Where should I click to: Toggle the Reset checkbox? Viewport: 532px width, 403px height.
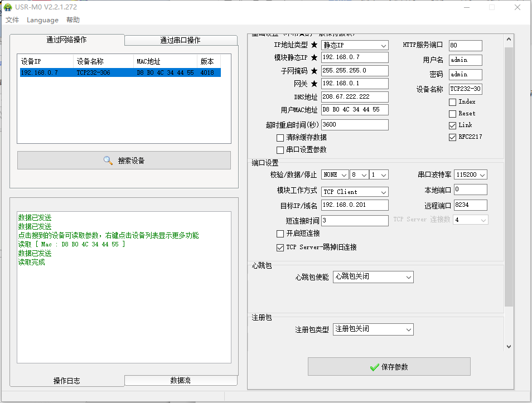[452, 114]
